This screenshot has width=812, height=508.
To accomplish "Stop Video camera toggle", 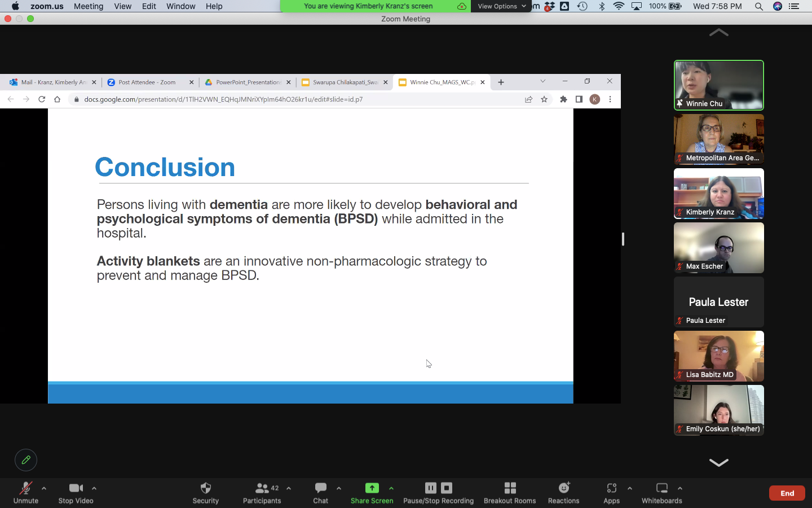I will coord(76,492).
